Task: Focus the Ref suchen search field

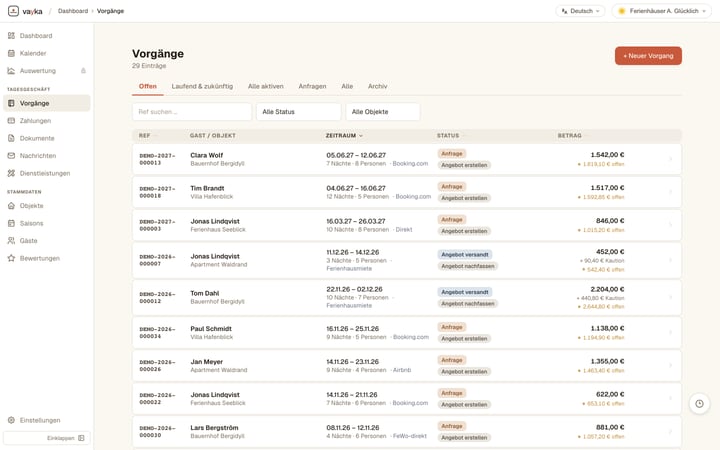Action: (192, 112)
